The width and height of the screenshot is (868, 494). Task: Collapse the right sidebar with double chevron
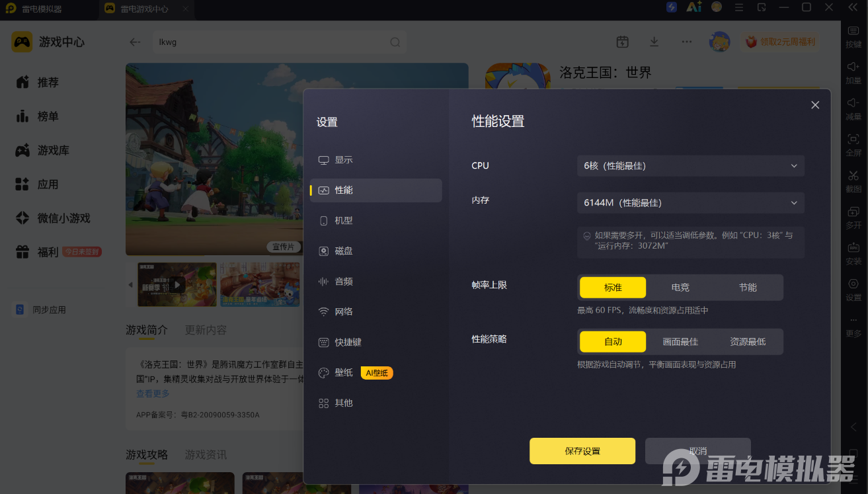[x=853, y=7]
